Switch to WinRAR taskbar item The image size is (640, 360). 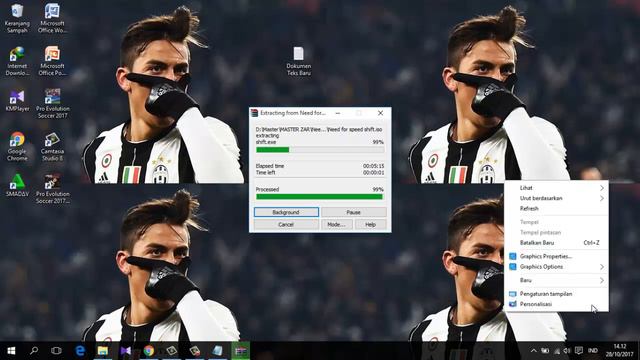[x=240, y=351]
